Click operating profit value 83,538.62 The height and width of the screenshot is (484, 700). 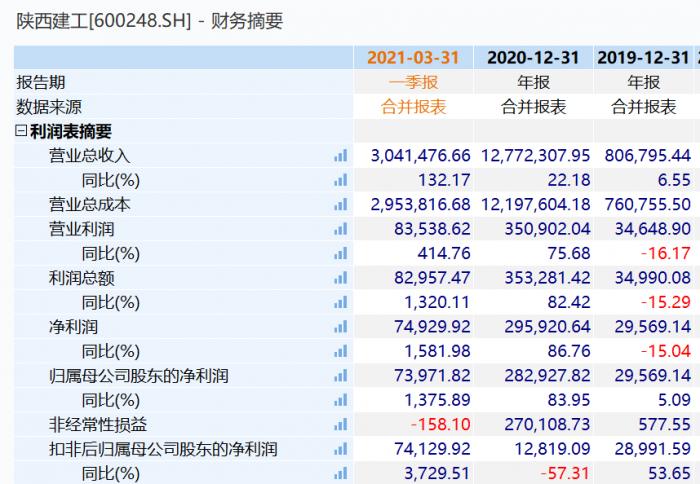432,229
